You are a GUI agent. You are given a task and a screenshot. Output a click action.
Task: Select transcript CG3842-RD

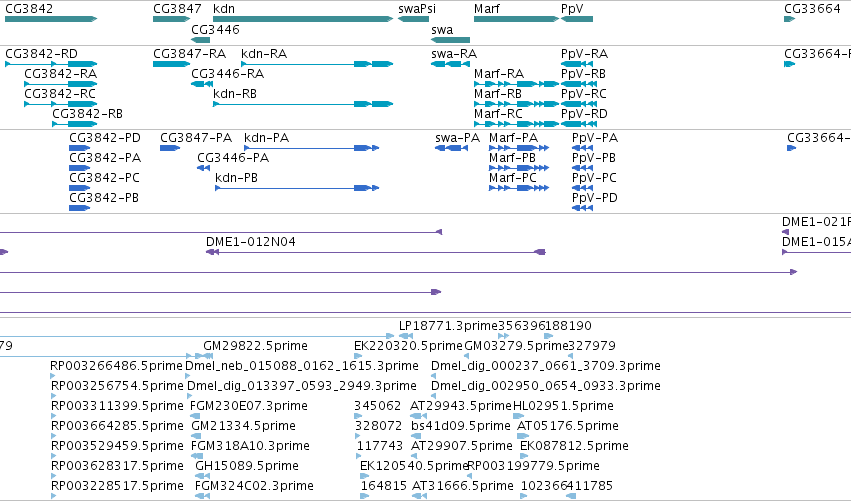51,64
